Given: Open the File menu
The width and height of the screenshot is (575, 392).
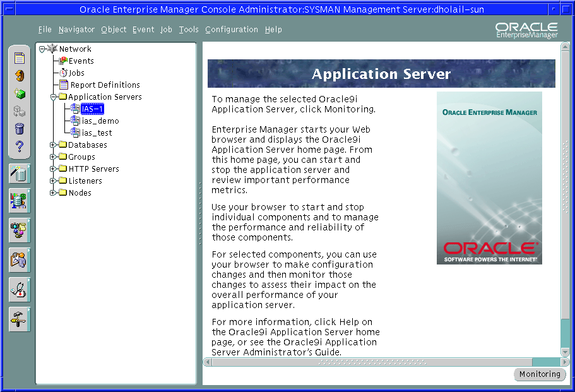Looking at the screenshot, I should tap(45, 29).
